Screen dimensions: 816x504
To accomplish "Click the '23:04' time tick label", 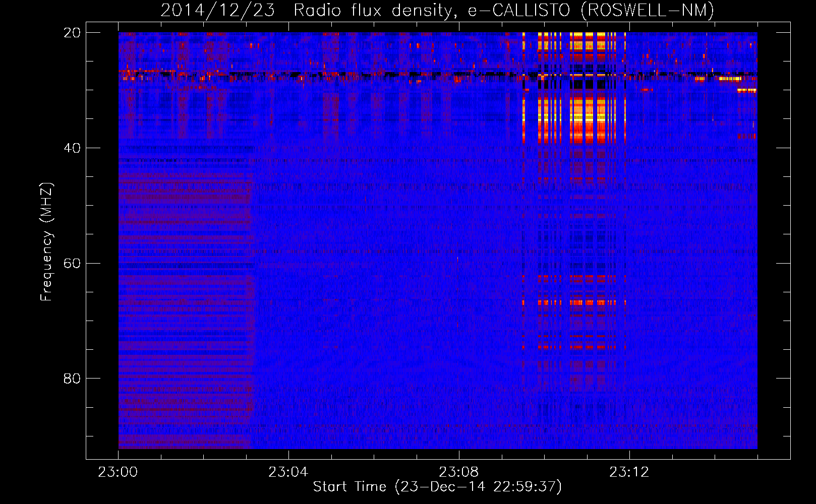I will pyautogui.click(x=288, y=472).
